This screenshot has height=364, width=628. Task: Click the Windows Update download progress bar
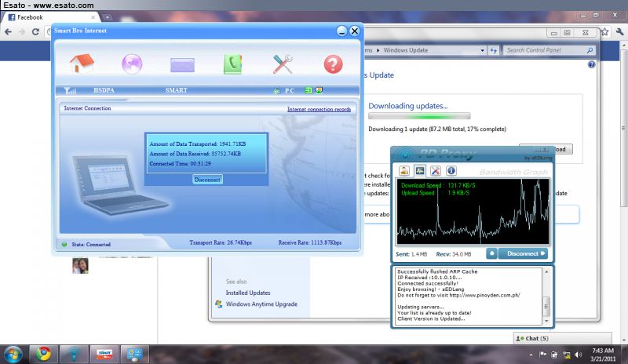(x=419, y=117)
